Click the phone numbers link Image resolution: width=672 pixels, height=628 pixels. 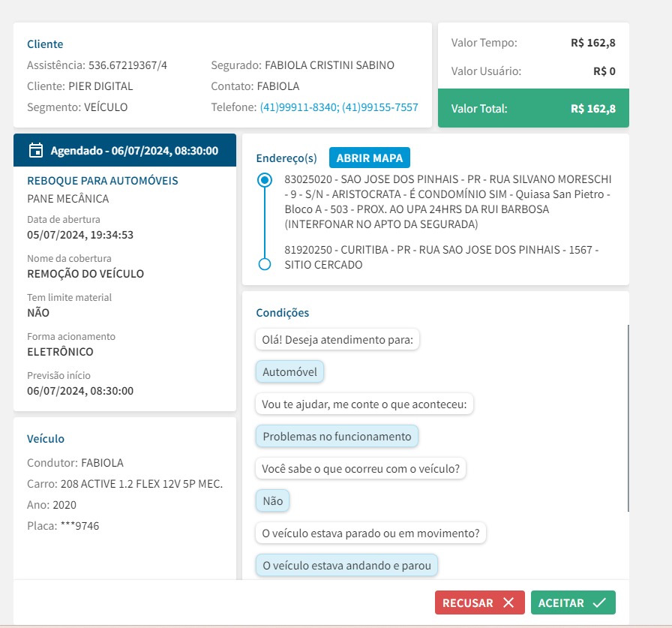(339, 107)
